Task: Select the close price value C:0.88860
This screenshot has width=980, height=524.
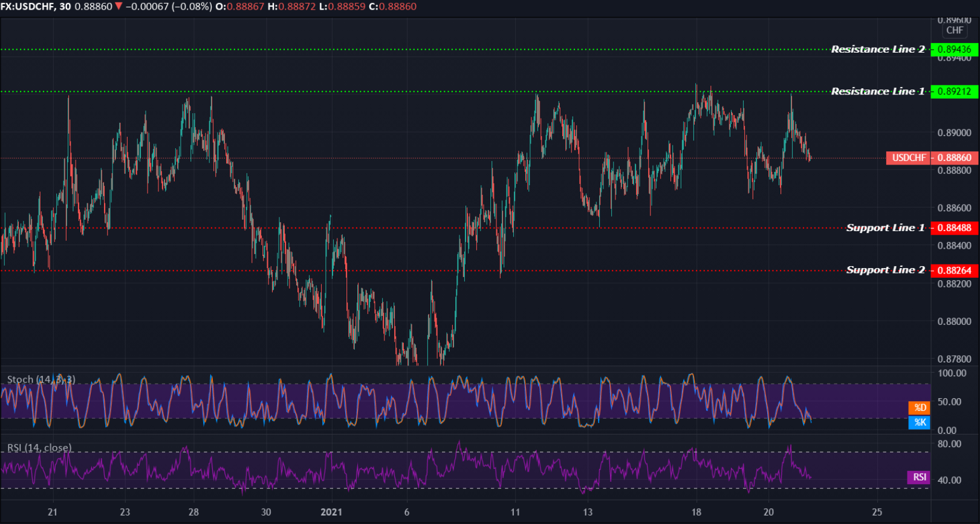Action: 393,7
